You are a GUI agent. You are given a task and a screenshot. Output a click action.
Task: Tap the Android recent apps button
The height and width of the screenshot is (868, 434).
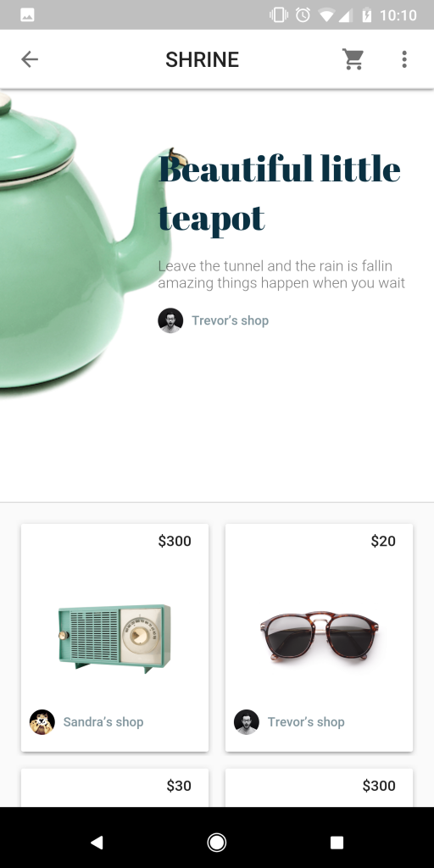pos(337,843)
